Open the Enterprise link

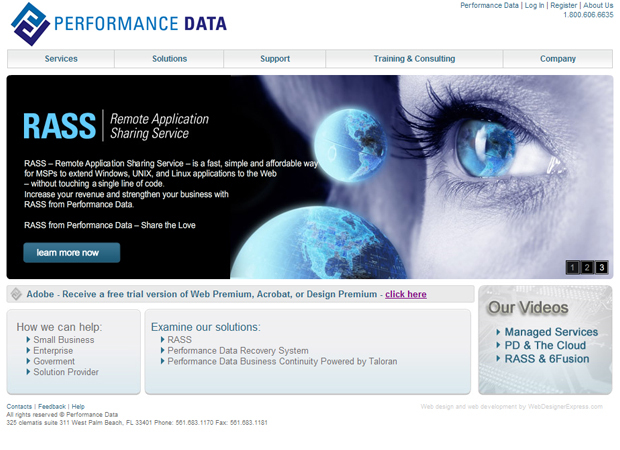pyautogui.click(x=53, y=351)
